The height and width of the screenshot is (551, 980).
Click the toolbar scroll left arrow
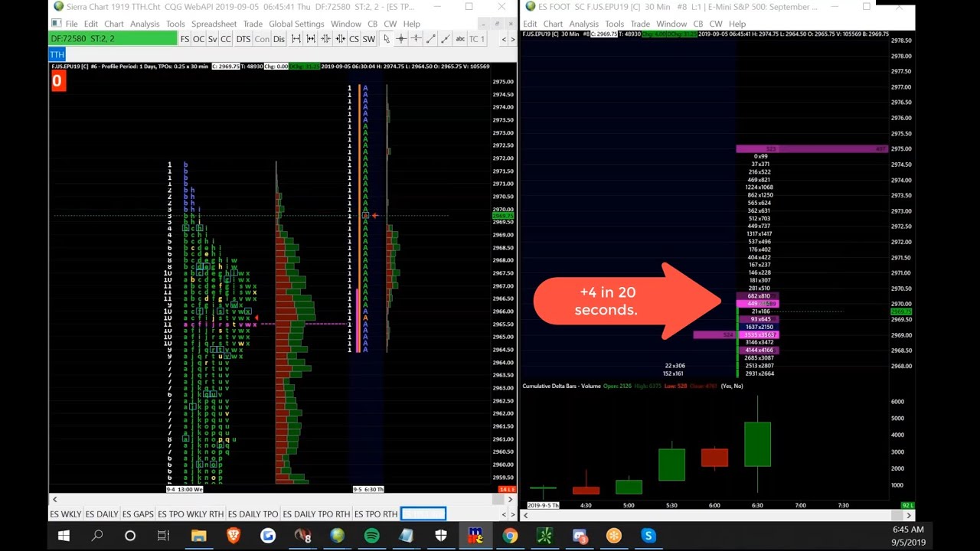503,39
